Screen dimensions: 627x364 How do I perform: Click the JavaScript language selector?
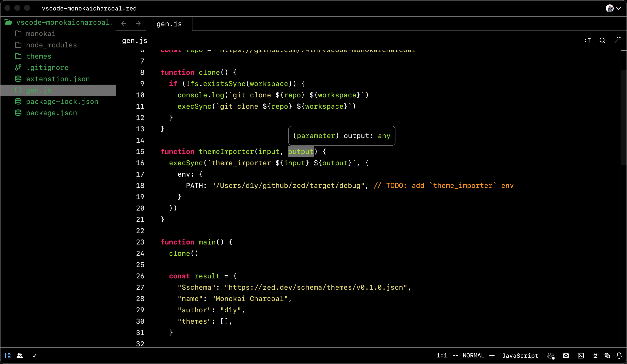tap(520, 356)
